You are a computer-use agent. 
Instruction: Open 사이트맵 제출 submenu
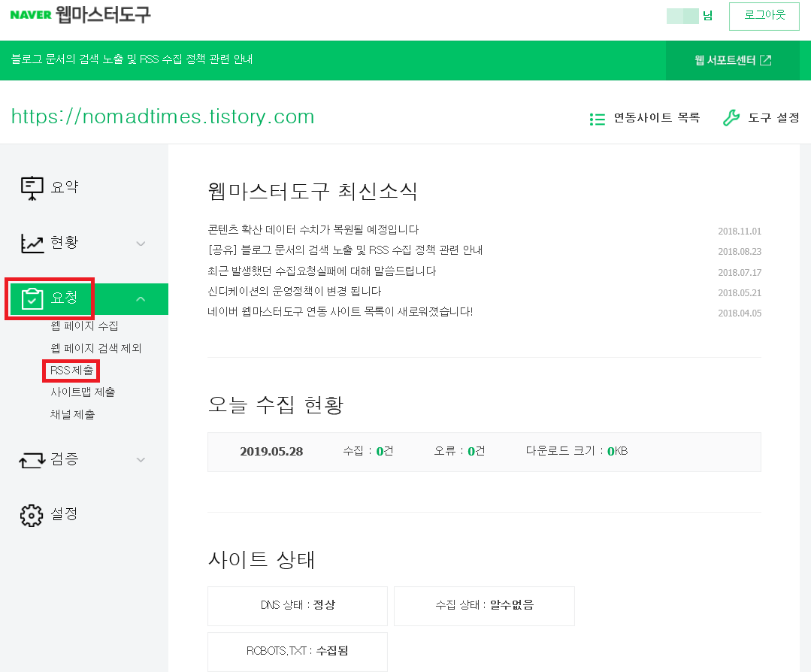pos(83,392)
